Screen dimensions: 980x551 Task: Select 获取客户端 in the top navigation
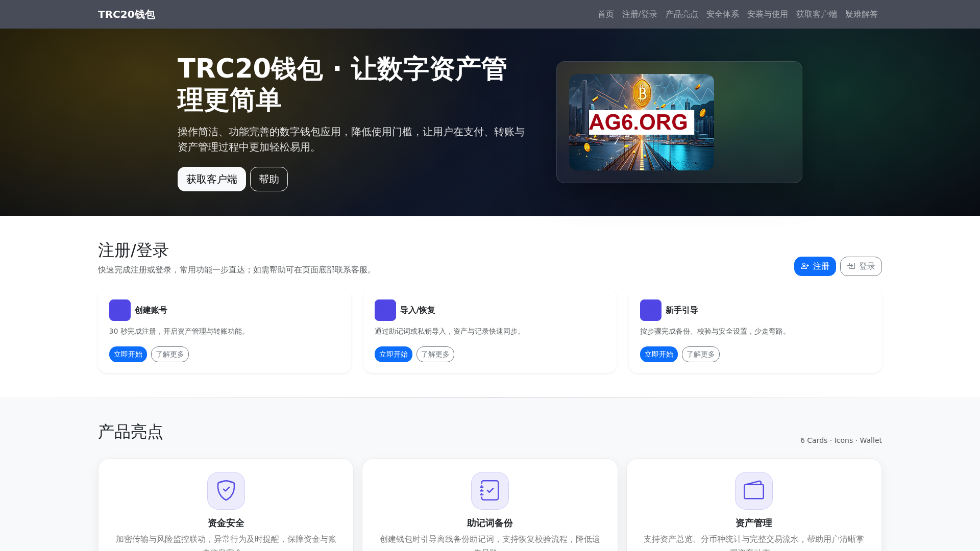tap(817, 14)
